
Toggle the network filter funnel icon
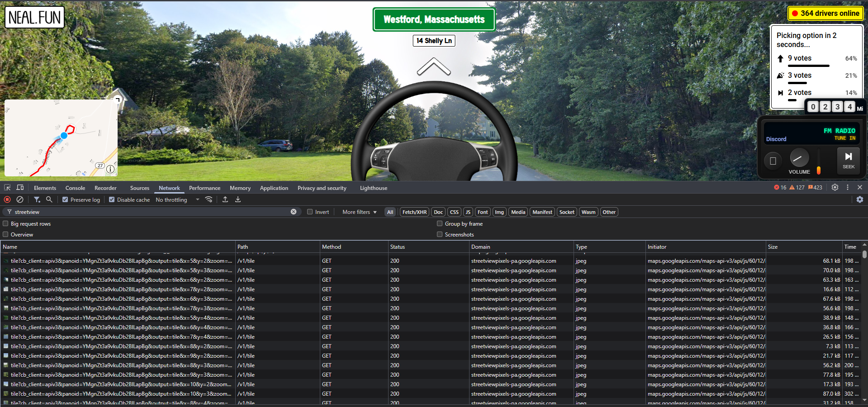[37, 199]
